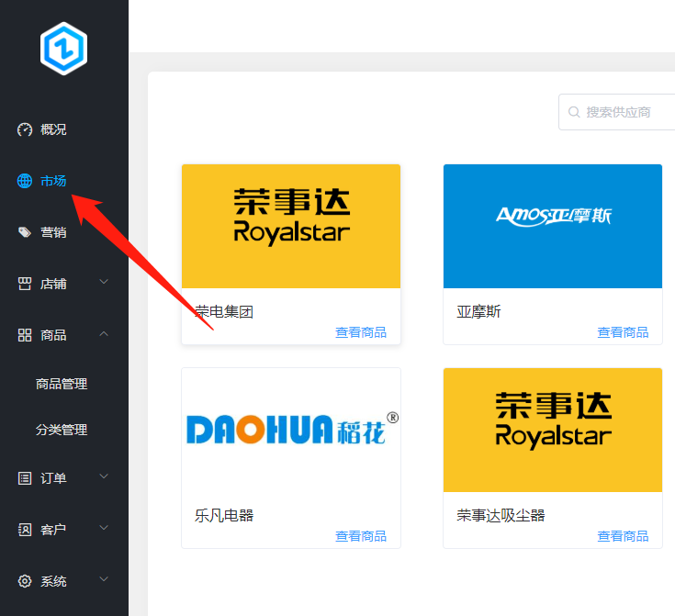Click the 订单 menu label
675x616 pixels.
point(53,478)
